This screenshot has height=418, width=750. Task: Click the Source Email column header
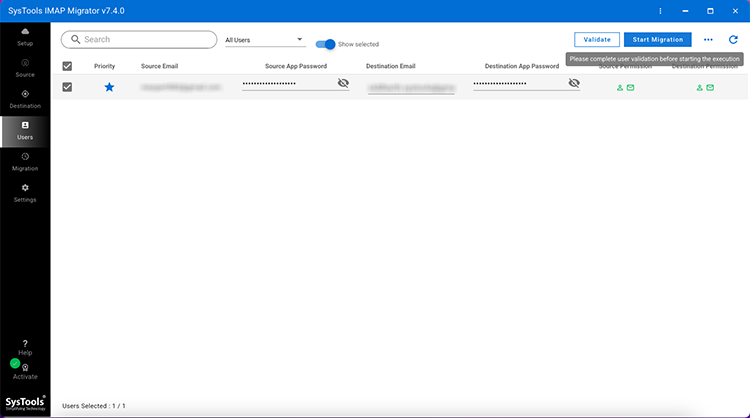(159, 66)
